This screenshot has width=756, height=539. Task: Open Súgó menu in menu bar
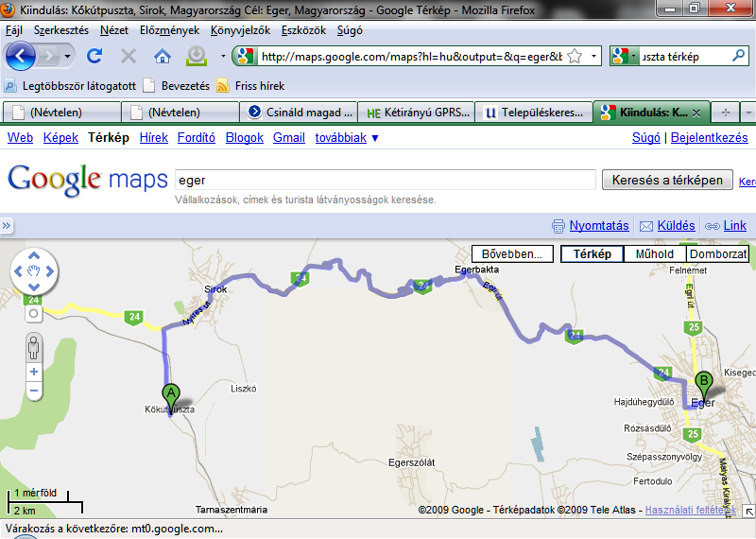click(350, 30)
